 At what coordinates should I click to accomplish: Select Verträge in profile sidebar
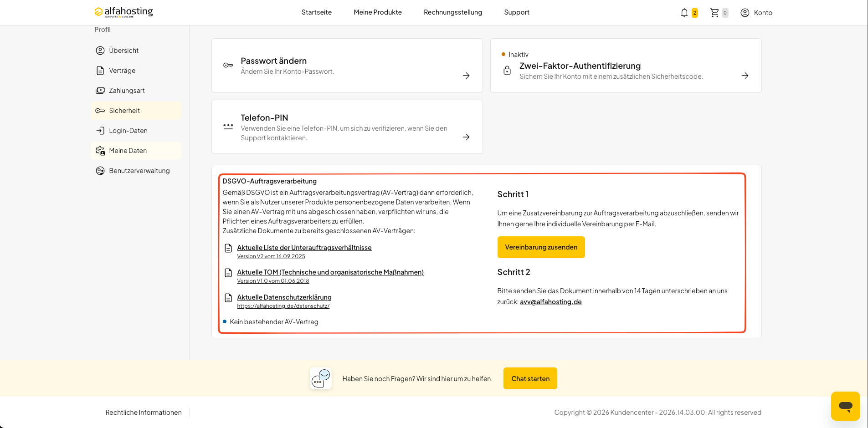click(x=136, y=71)
